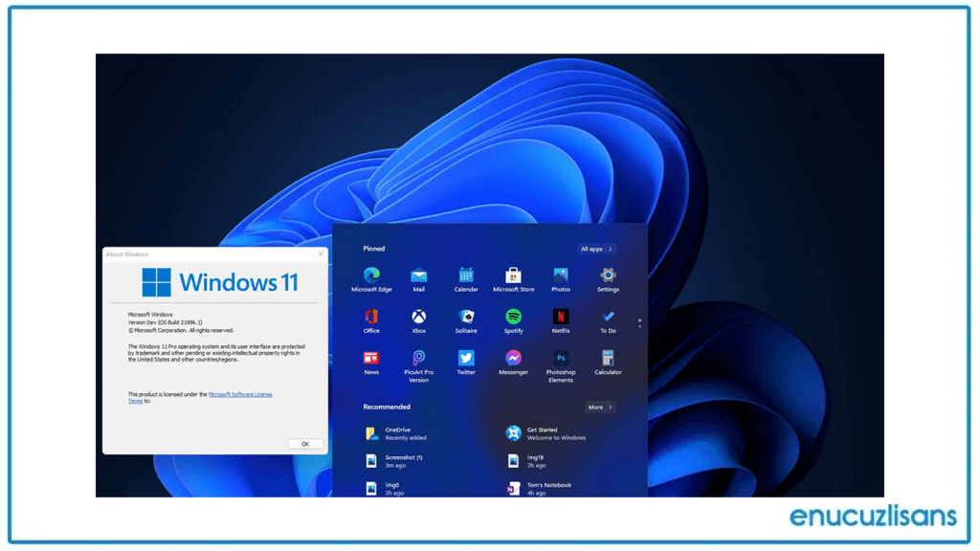Image resolution: width=980 pixels, height=551 pixels.
Task: Launch the Mail app
Action: point(418,273)
